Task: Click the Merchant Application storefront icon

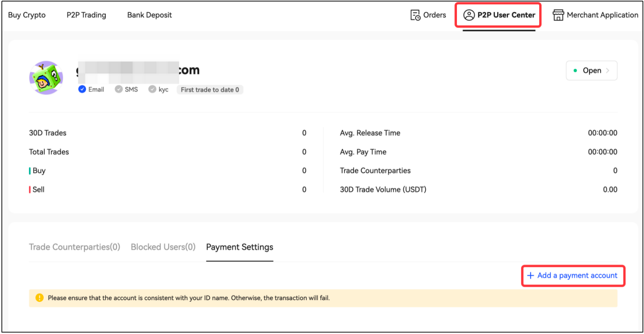Action: click(x=558, y=15)
